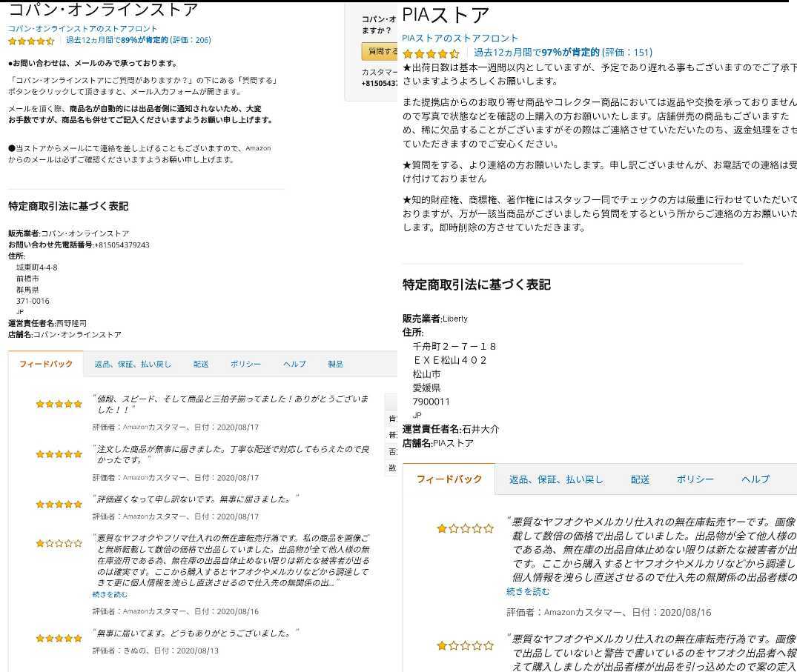Image resolution: width=797 pixels, height=672 pixels.
Task: Open 返品、保証、払い戻し tab in PIAストア
Action: click(556, 479)
